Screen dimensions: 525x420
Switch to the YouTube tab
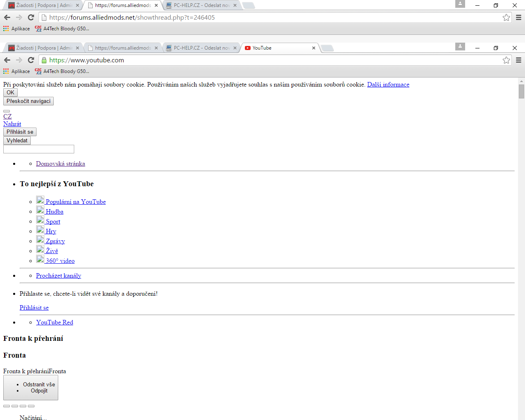tap(281, 48)
